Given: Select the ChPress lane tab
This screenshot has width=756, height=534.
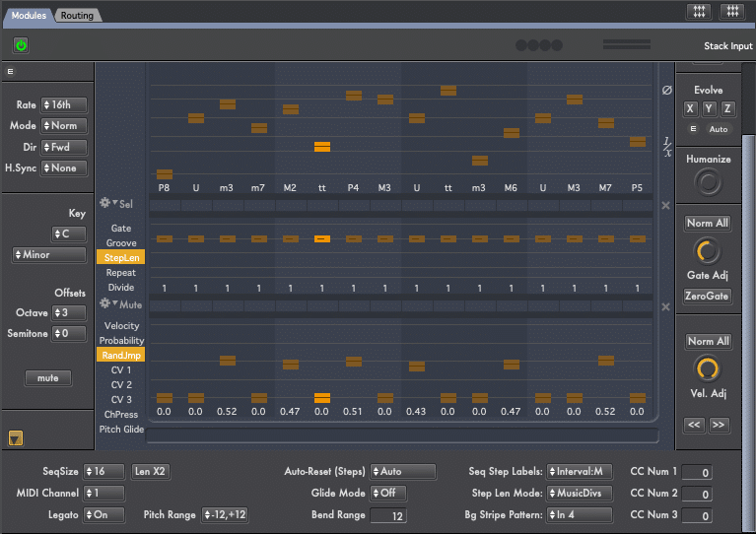Looking at the screenshot, I should point(121,415).
